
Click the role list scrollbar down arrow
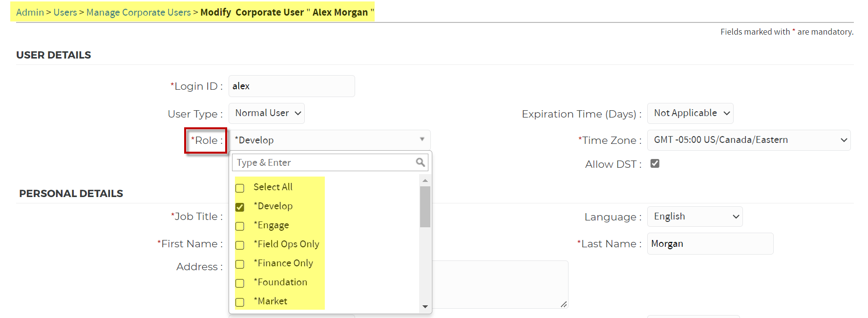coord(425,307)
